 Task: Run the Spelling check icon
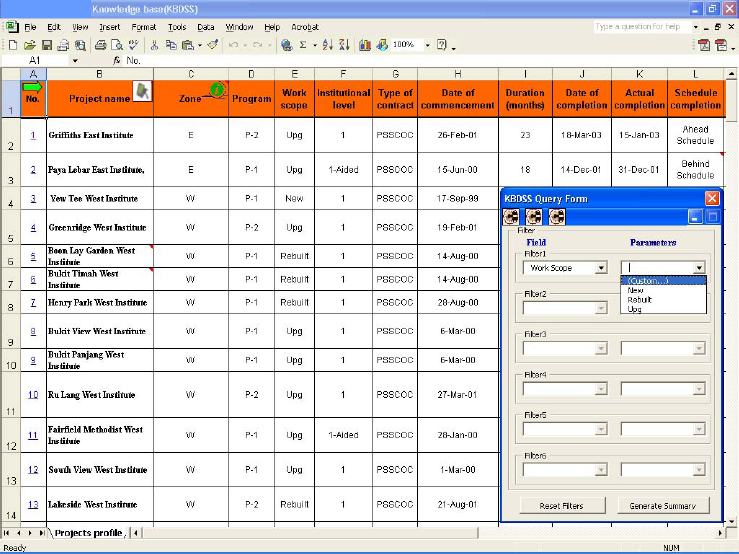click(x=134, y=45)
